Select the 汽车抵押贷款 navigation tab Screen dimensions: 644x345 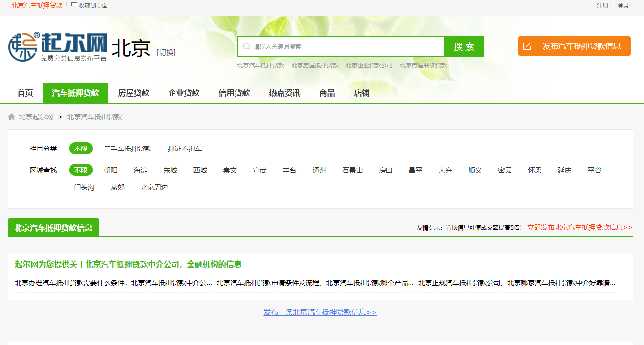click(x=76, y=93)
